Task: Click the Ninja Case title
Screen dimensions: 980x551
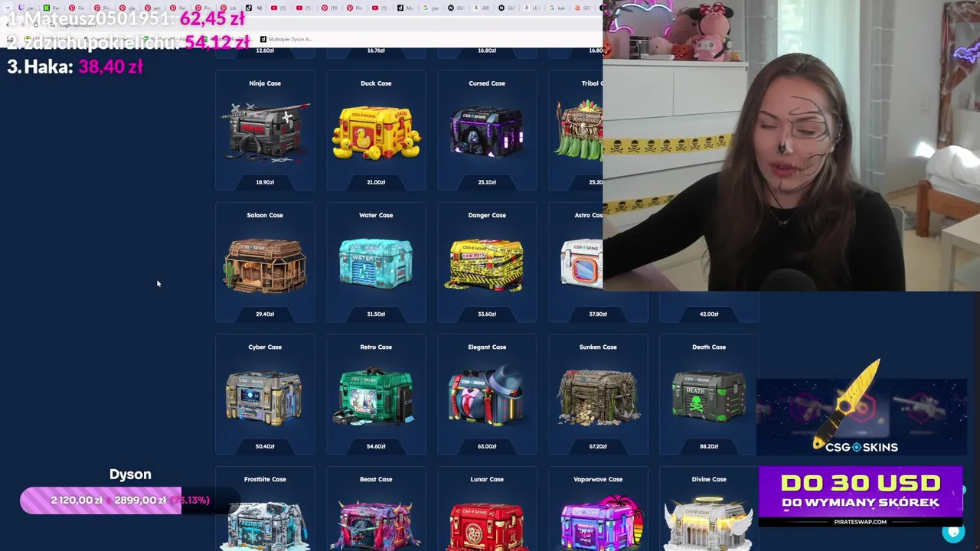Action: (265, 83)
